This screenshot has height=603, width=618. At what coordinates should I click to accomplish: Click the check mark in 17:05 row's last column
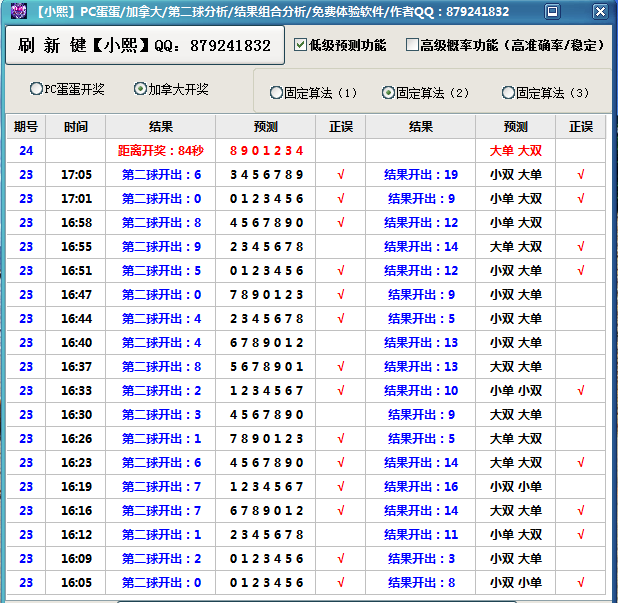[581, 175]
